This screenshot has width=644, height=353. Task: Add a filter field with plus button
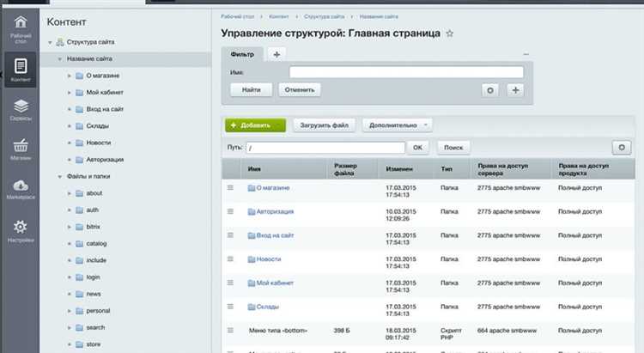click(515, 90)
